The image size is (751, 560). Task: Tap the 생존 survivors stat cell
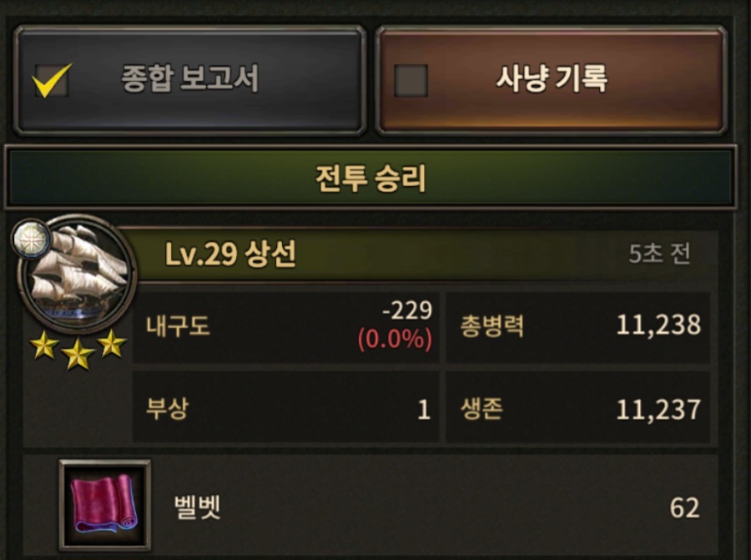coord(578,407)
